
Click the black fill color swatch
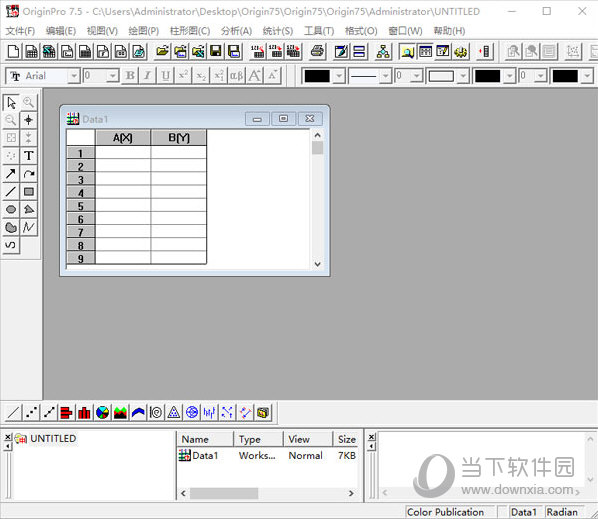tap(487, 76)
